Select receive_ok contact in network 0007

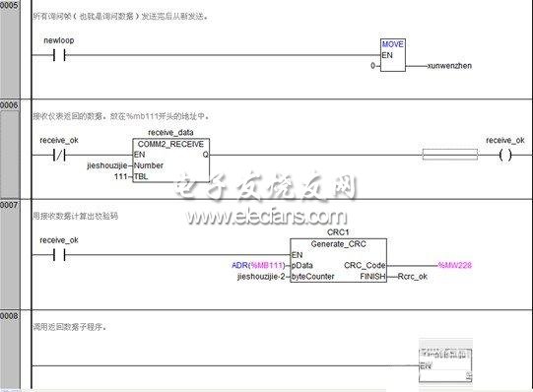59,255
